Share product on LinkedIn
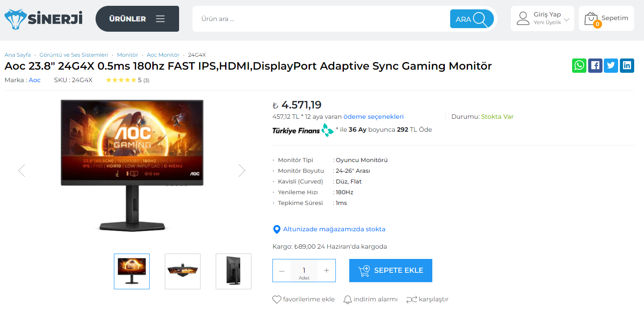644x321 pixels. tap(627, 66)
